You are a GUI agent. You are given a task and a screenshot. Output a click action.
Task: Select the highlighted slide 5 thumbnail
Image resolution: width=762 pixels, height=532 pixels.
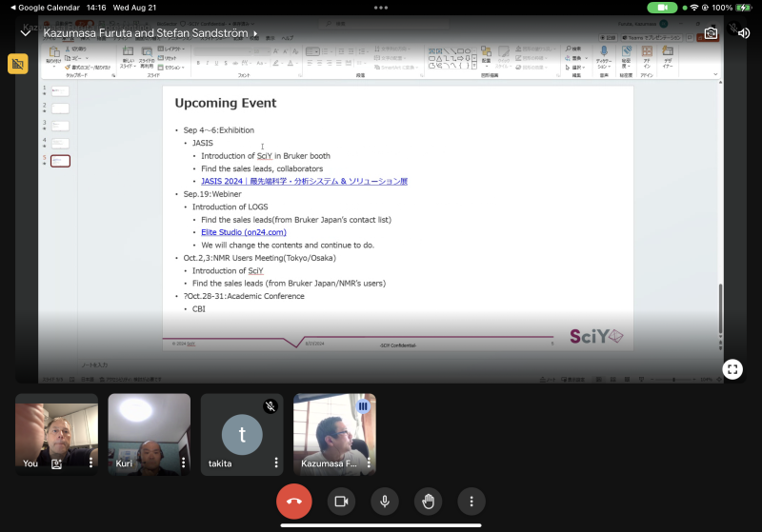(x=60, y=161)
